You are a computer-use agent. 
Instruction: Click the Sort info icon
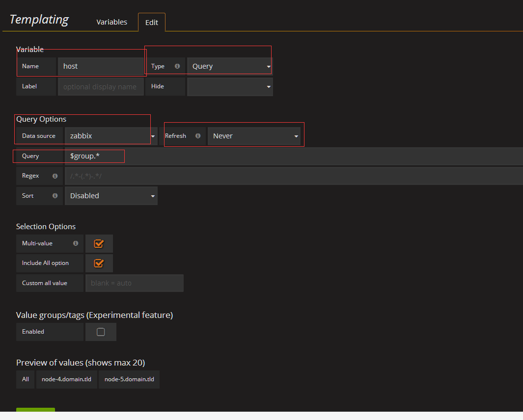(55, 196)
